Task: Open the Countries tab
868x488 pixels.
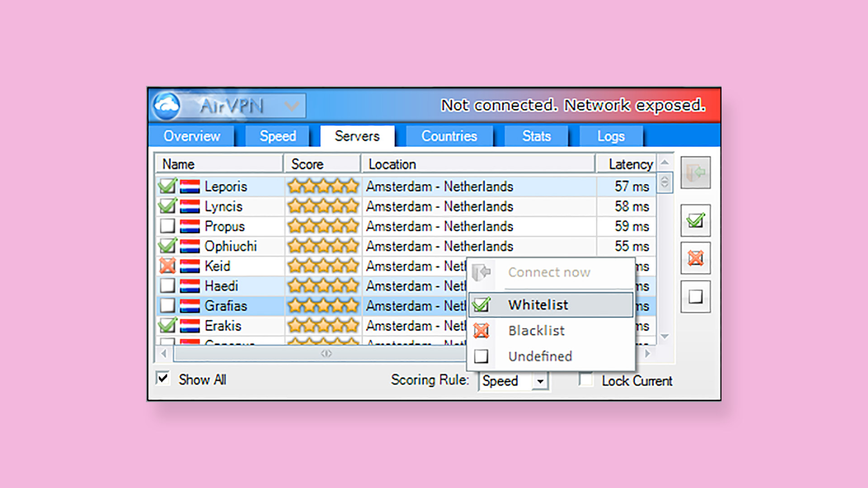Action: [449, 136]
